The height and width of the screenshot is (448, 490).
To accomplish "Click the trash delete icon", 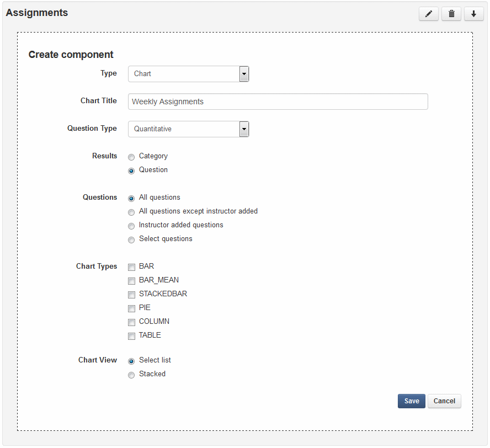I will (451, 14).
